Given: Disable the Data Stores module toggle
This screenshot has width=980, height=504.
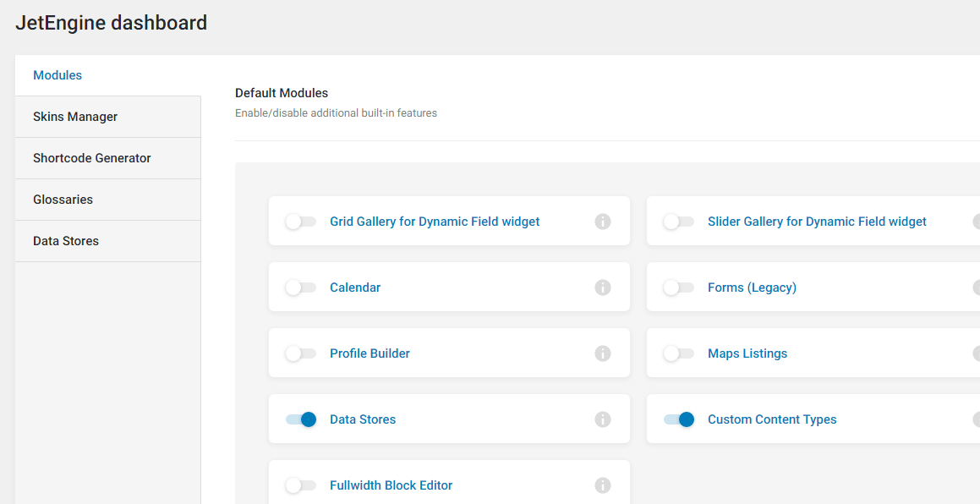Looking at the screenshot, I should (301, 419).
